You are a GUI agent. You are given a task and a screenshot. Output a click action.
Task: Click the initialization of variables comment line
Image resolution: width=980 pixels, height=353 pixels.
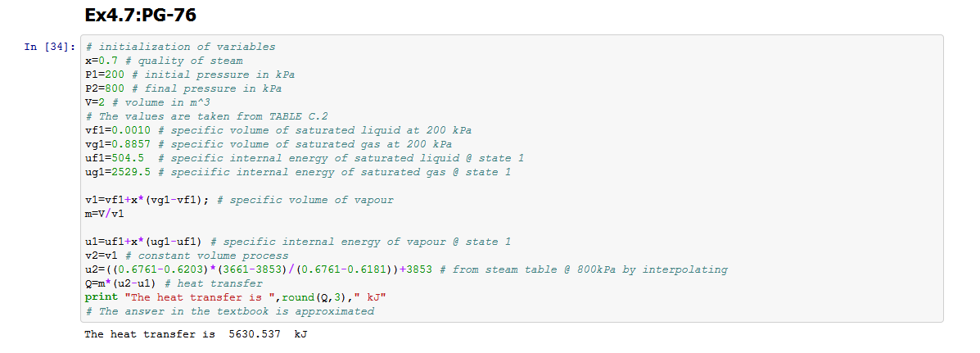tap(180, 47)
